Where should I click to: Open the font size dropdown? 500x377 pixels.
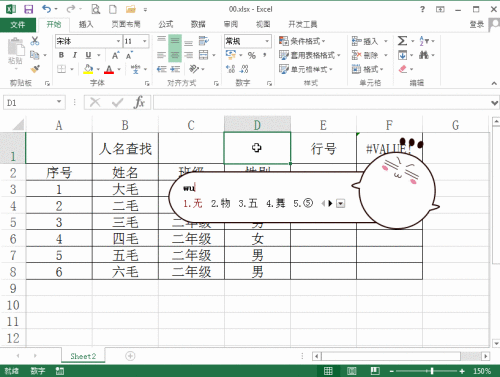click(145, 41)
